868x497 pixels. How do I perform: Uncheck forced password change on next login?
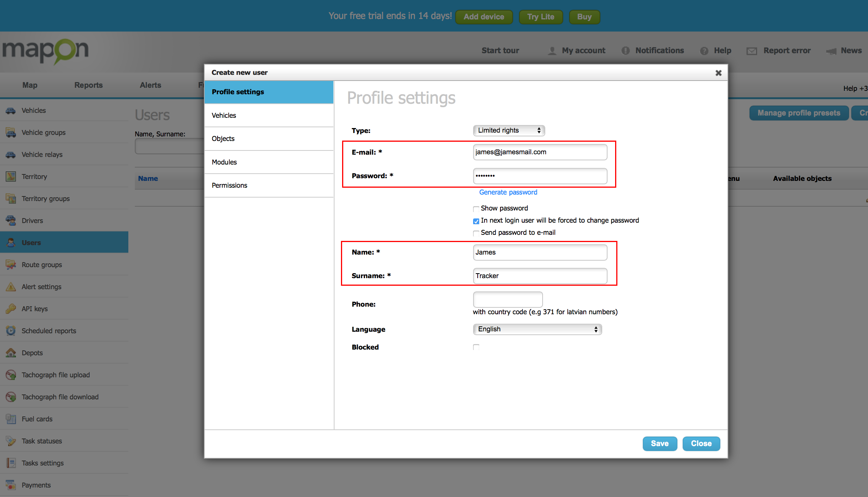tap(476, 221)
